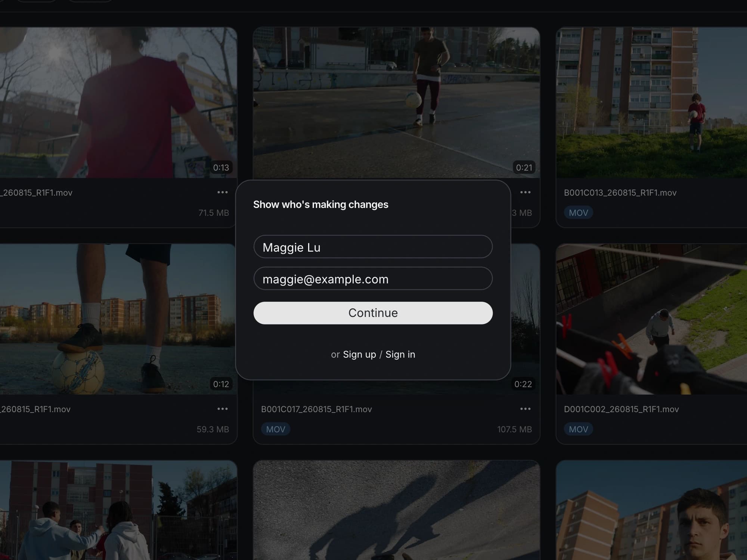747x560 pixels.
Task: Follow the Sign in link
Action: coord(400,354)
